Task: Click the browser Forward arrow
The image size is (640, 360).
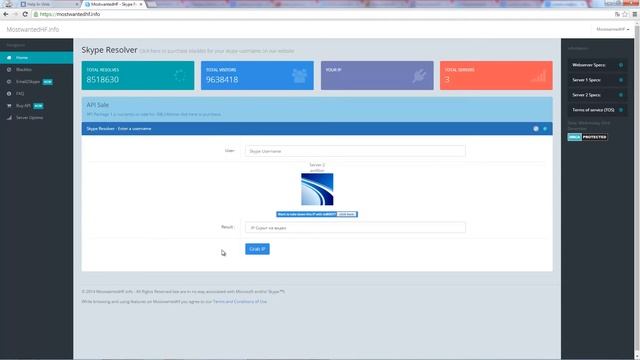Action: point(16,14)
